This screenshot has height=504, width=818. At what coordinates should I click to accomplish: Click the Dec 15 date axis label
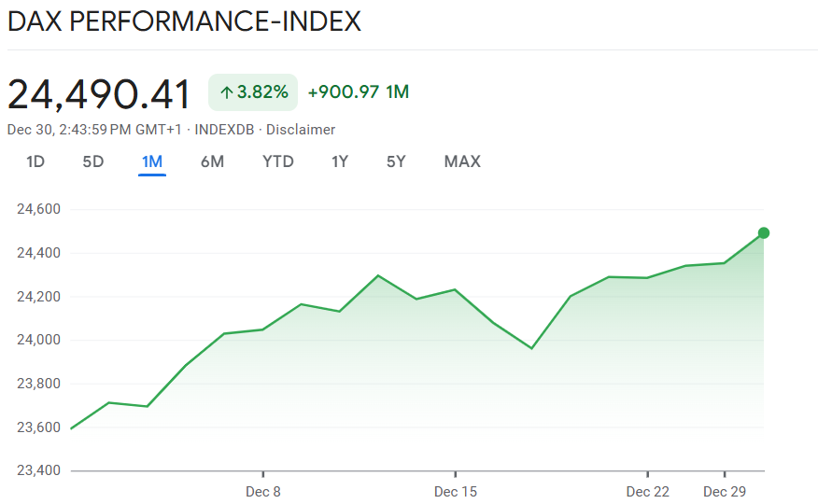tap(455, 492)
